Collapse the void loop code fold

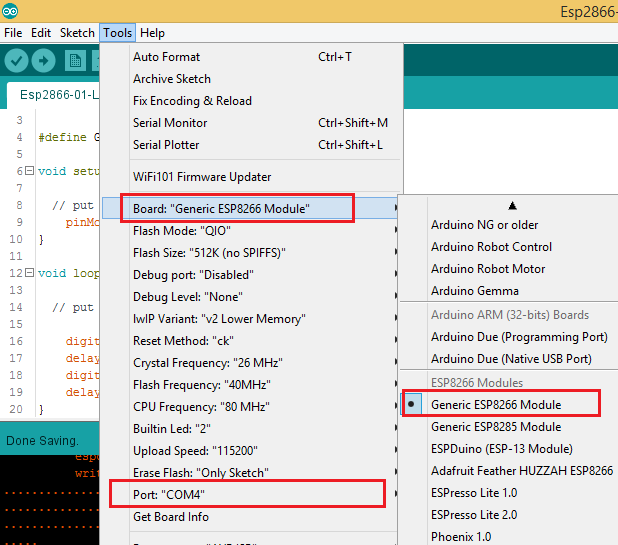[x=29, y=273]
